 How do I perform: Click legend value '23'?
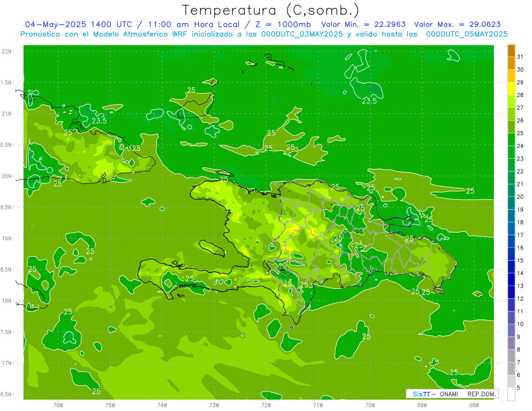(x=520, y=159)
